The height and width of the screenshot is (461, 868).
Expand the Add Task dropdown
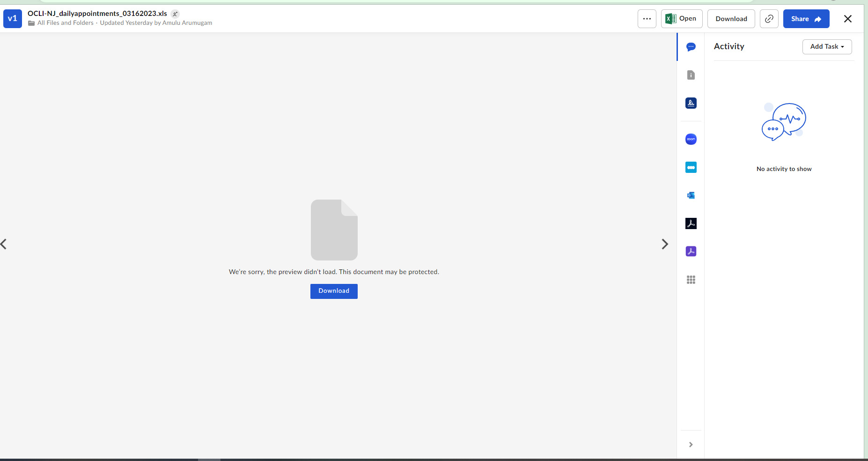click(827, 47)
